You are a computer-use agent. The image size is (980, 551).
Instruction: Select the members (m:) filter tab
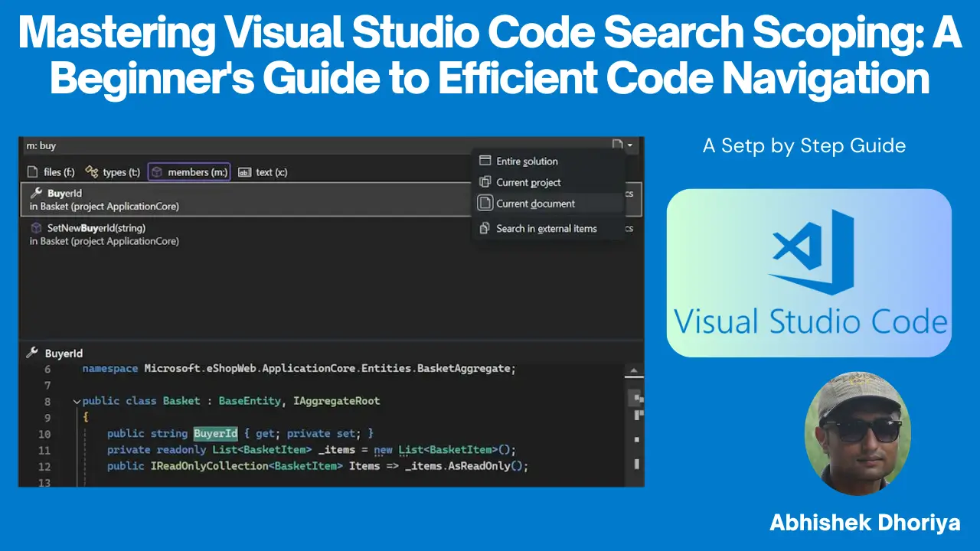click(x=189, y=172)
